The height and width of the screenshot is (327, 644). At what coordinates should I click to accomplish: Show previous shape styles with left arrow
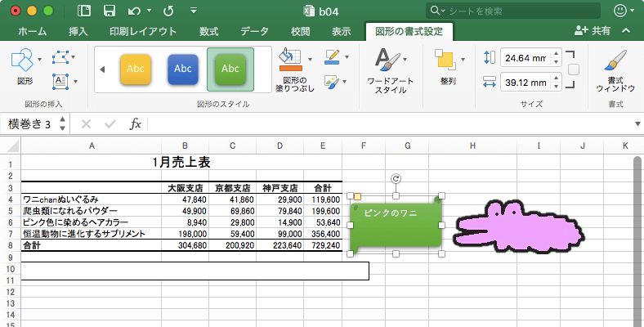(102, 69)
